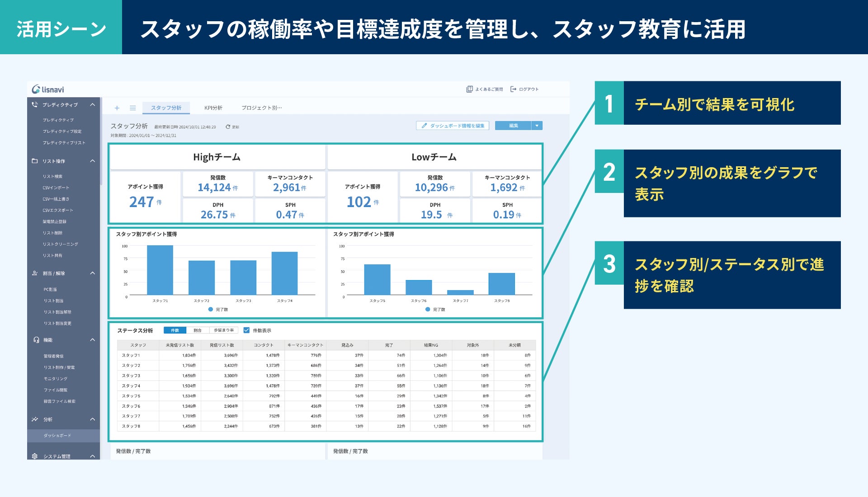Select the 歩留まり率 toggle option
The height and width of the screenshot is (497, 868).
(x=224, y=330)
